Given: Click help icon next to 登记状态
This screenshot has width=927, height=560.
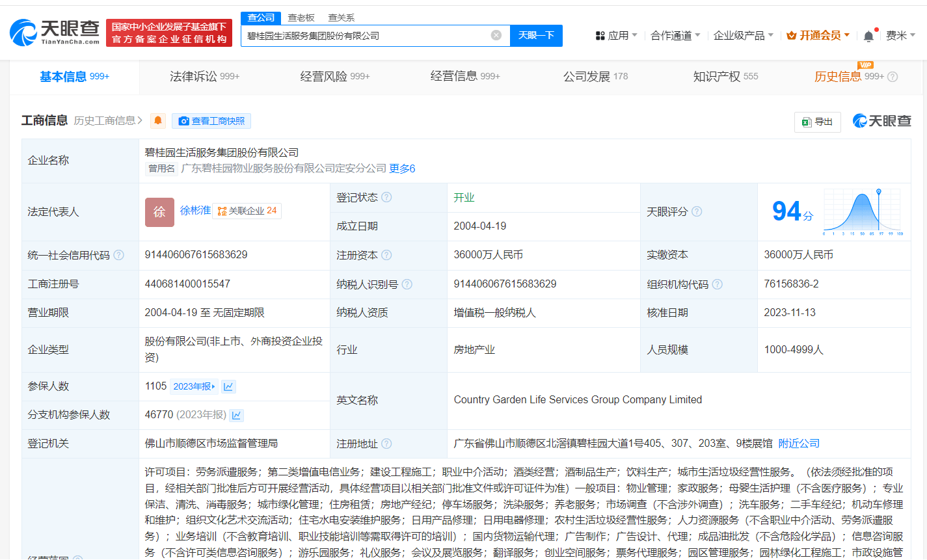Looking at the screenshot, I should pos(386,197).
